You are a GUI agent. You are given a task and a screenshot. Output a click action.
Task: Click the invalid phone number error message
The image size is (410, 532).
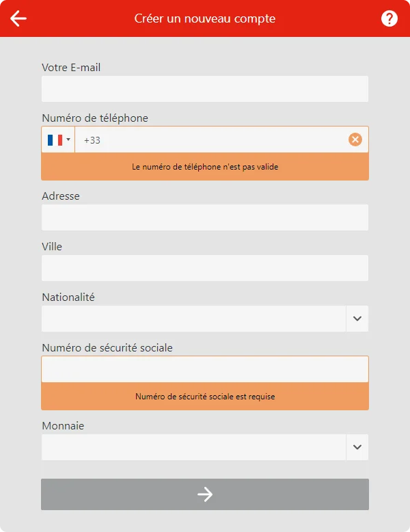point(205,166)
